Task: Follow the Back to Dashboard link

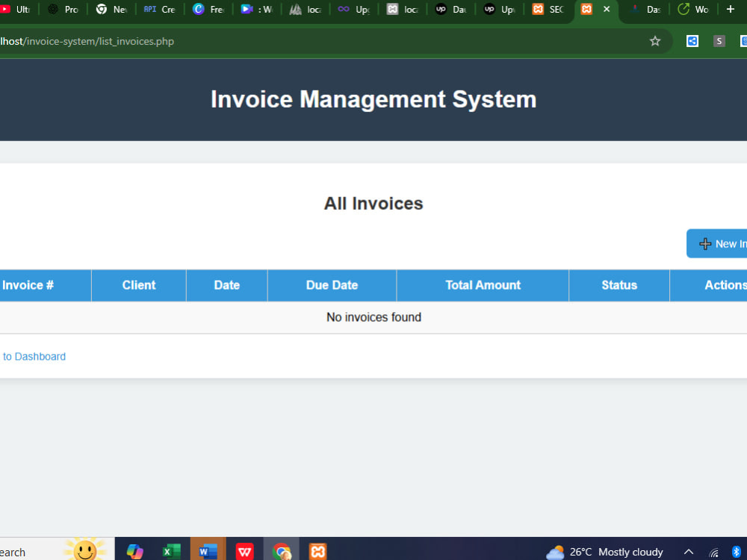Action: (x=34, y=357)
